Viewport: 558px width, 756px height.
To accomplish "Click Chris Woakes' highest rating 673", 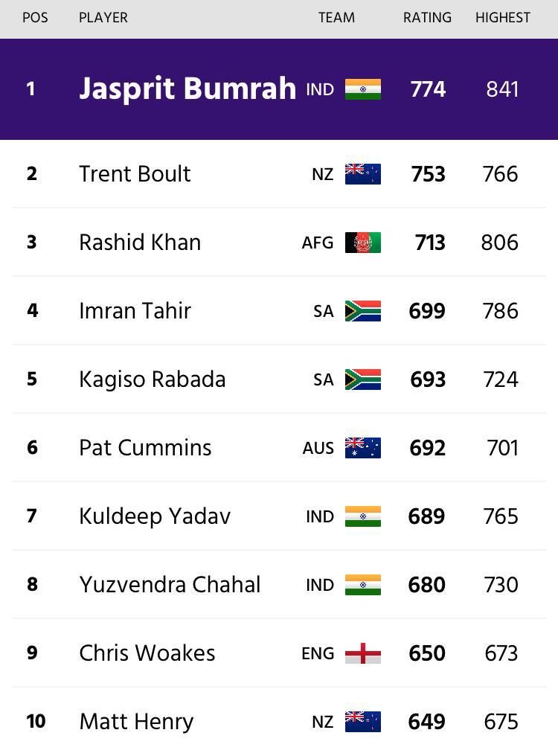I will click(501, 653).
